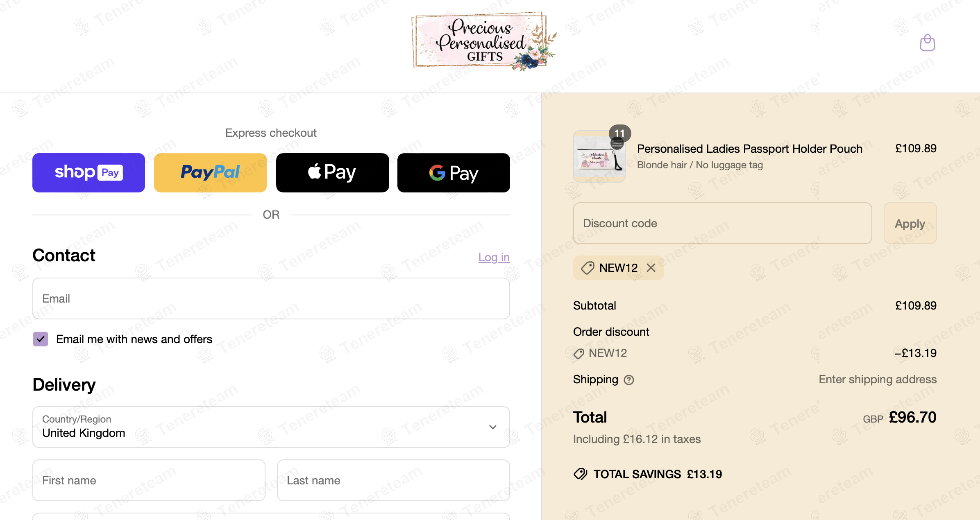Click the Precious Personalised Gifts logo
The image size is (980, 520).
tap(483, 41)
